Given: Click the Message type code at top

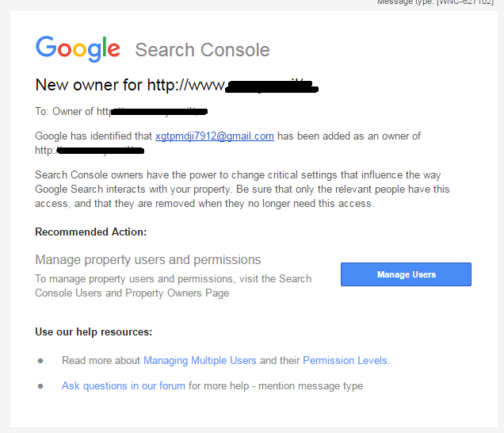Looking at the screenshot, I should 435,2.
